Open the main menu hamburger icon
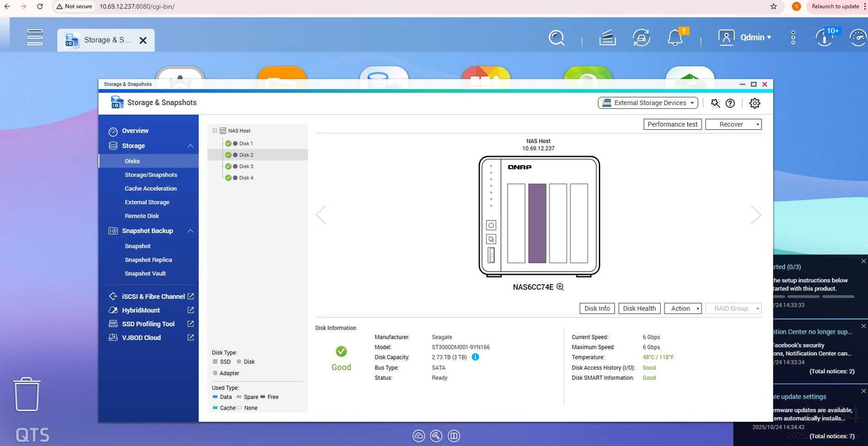This screenshot has height=446, width=868. tap(35, 37)
